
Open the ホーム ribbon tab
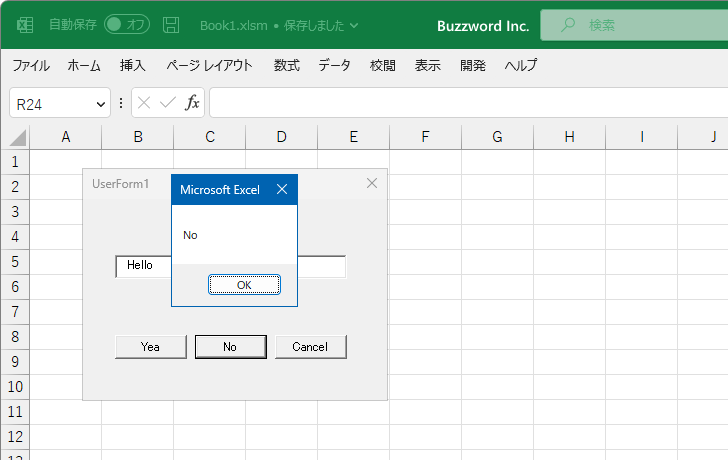(84, 65)
